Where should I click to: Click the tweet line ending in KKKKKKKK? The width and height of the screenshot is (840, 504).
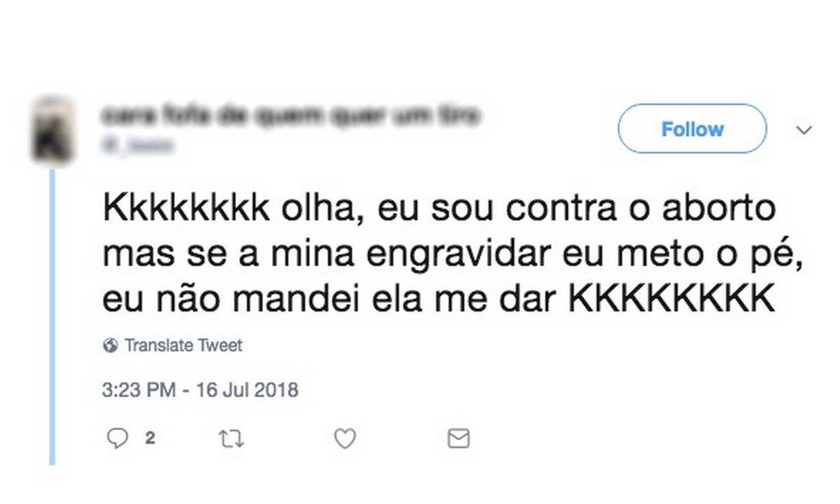pos(438,300)
